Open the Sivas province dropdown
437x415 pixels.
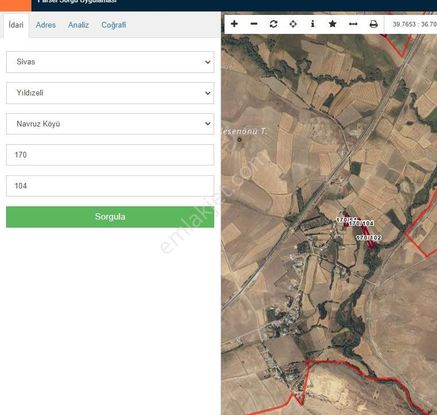coord(110,62)
